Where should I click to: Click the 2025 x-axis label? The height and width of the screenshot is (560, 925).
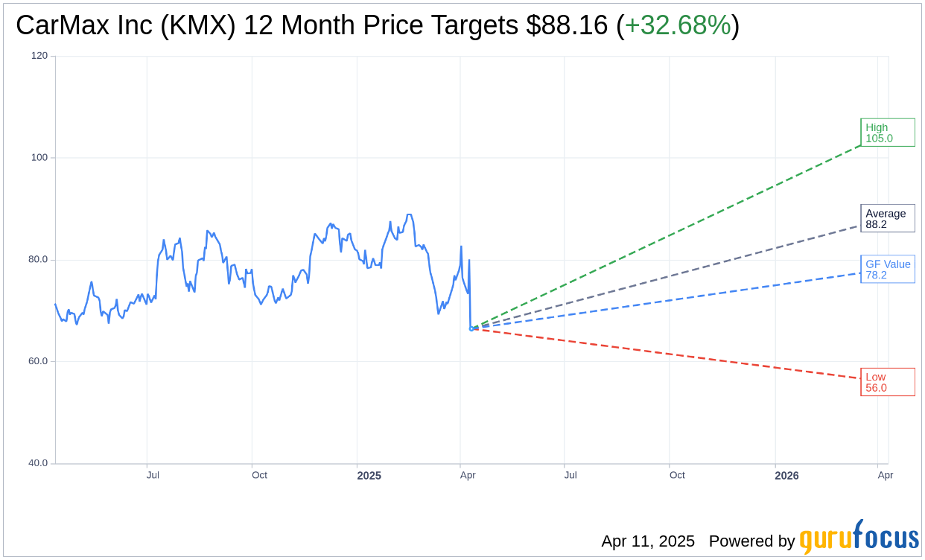[x=369, y=475]
